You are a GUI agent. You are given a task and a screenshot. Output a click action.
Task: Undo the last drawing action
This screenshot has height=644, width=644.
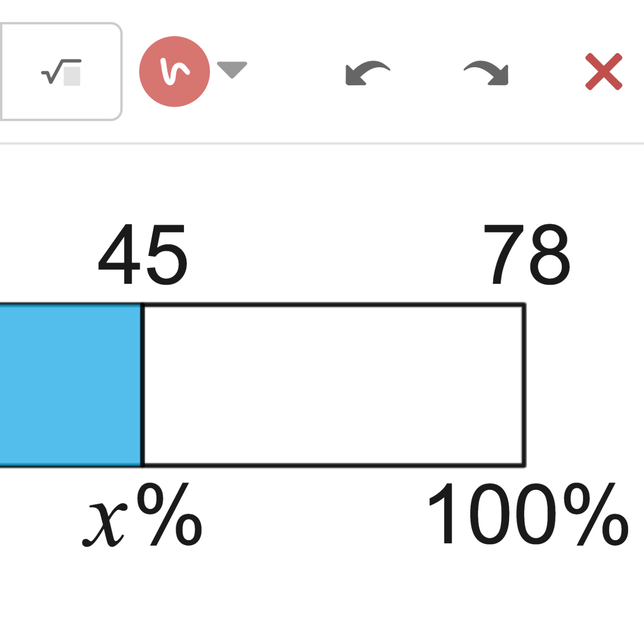pyautogui.click(x=367, y=73)
